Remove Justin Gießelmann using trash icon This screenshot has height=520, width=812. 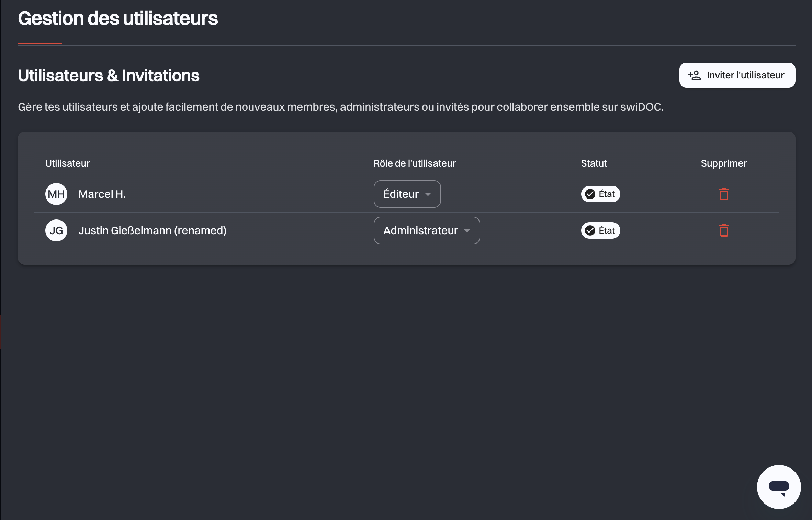[x=724, y=230]
